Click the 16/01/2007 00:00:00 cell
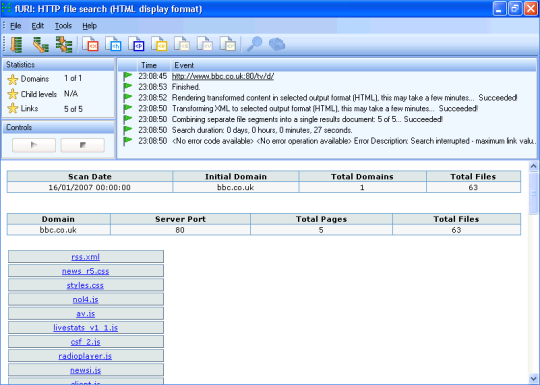Viewport: 540px width, 385px height. 90,187
